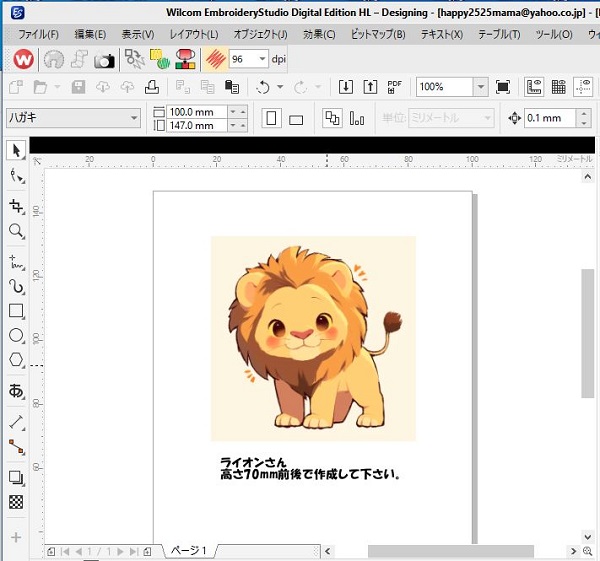Open the オブジェクト(J) menu

coord(261,35)
